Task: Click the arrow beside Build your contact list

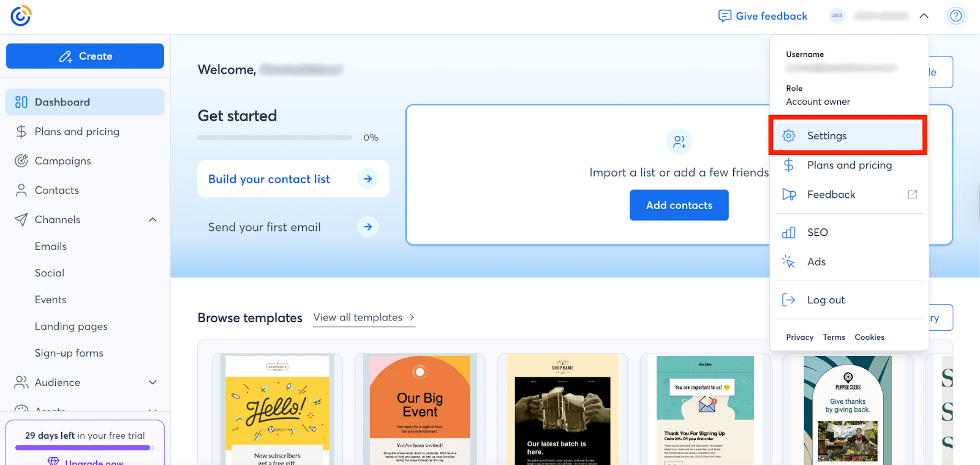Action: coord(367,179)
